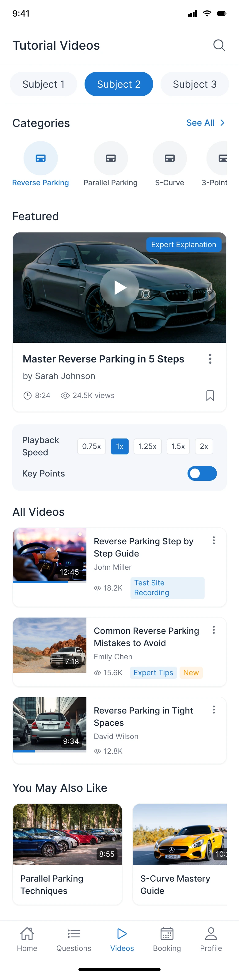Tap the Expert Tips tag

click(x=153, y=673)
